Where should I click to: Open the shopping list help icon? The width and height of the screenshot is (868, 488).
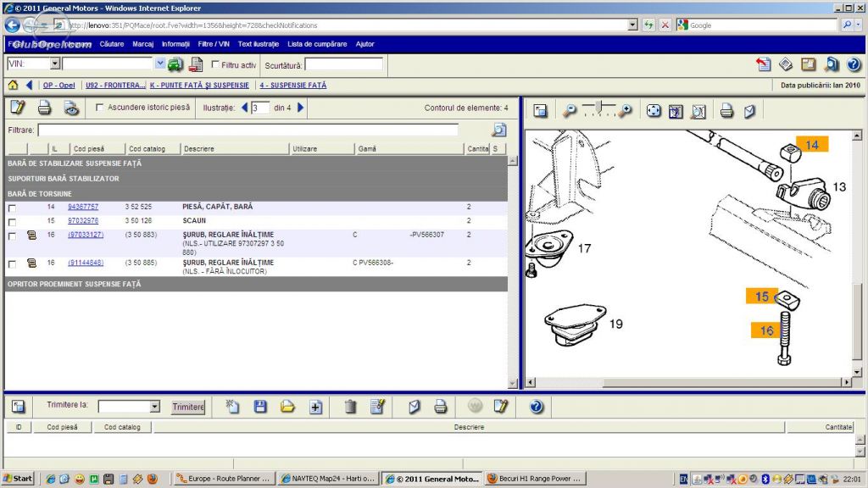tap(536, 407)
